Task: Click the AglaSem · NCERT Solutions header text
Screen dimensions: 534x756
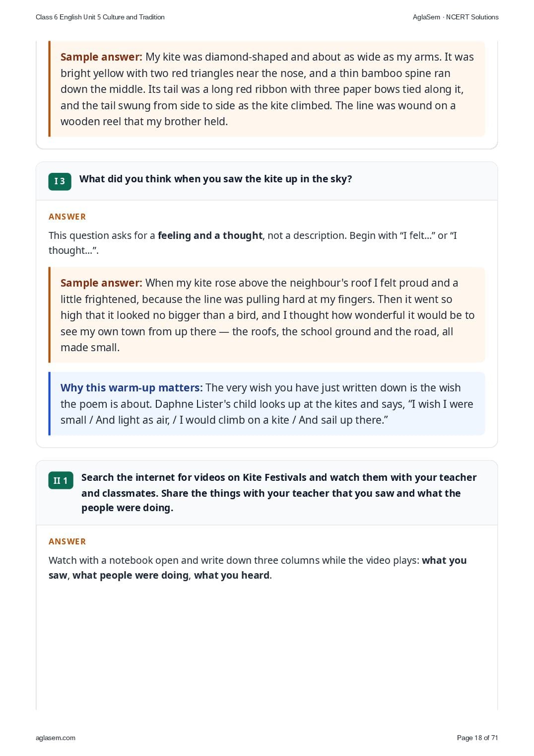Action: 455,17
